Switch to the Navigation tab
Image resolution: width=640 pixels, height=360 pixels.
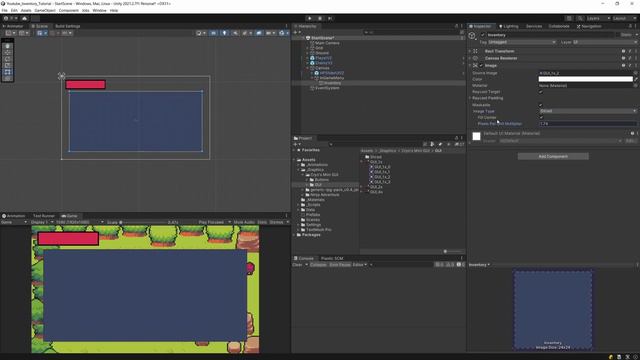click(589, 26)
